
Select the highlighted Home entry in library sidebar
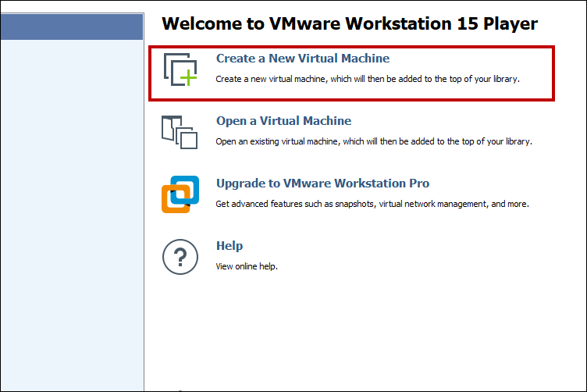72,27
